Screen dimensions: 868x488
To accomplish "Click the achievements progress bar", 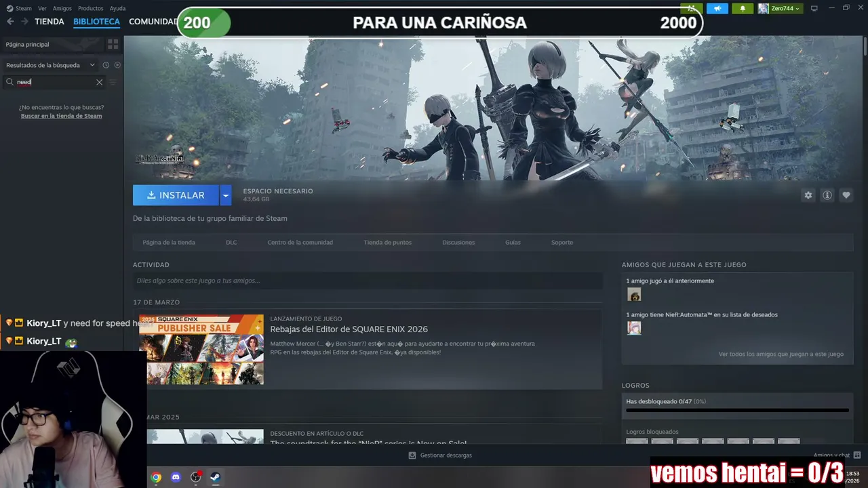I will pos(737,410).
